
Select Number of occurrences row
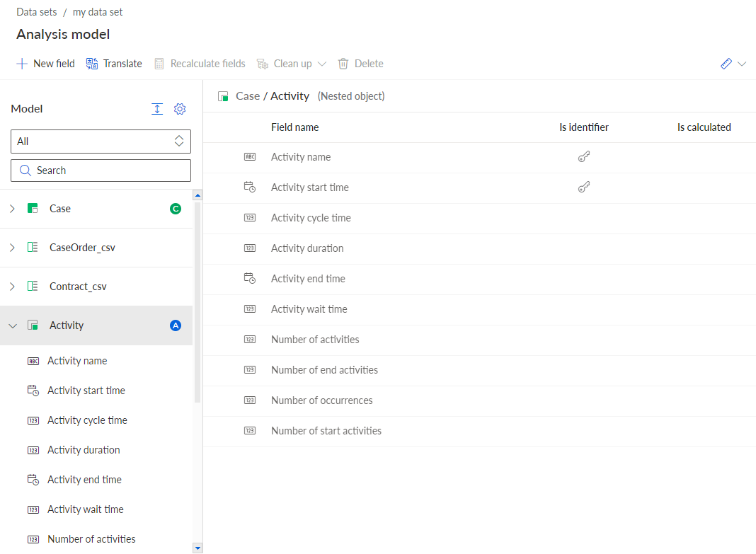(x=479, y=400)
